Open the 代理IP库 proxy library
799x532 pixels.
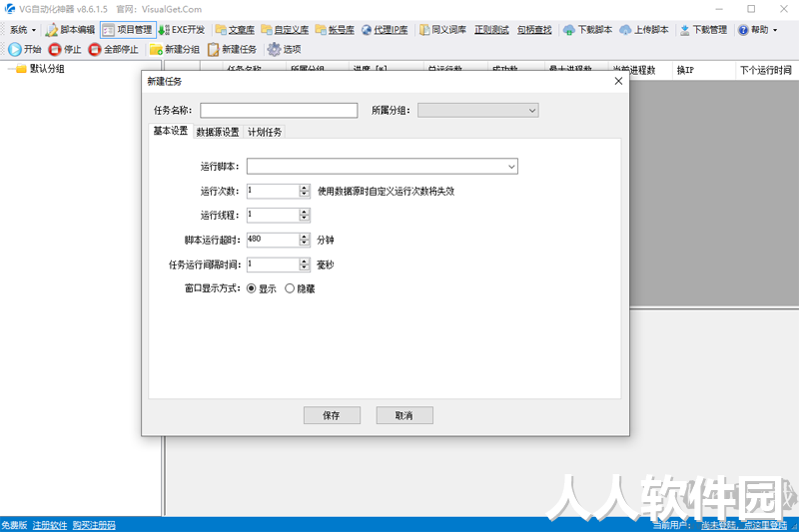[385, 30]
